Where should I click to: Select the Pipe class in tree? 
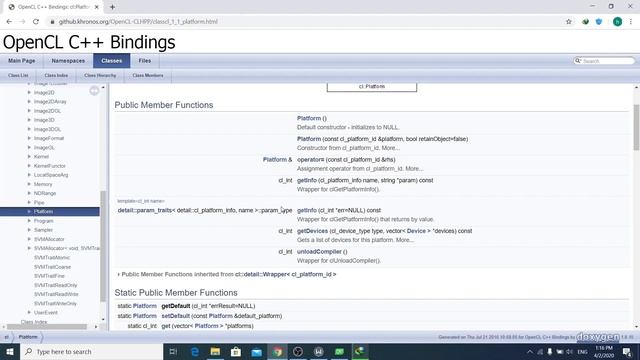click(x=39, y=202)
